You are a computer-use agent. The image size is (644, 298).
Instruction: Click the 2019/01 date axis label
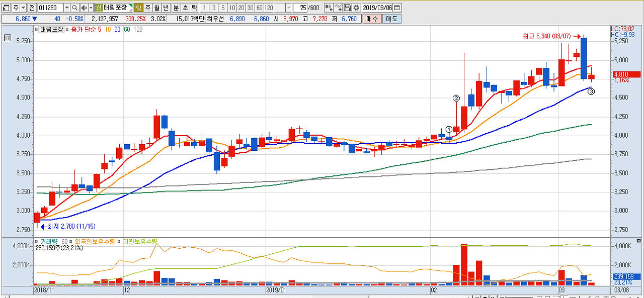tap(276, 290)
